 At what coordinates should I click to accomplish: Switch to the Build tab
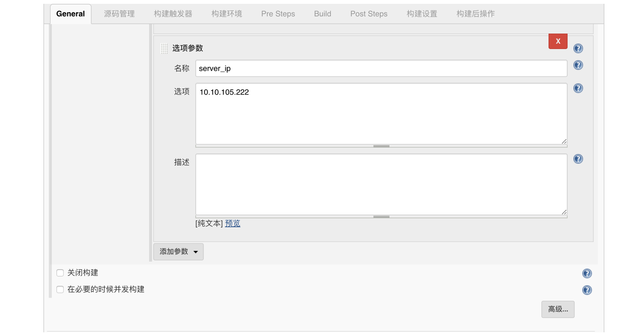[322, 14]
